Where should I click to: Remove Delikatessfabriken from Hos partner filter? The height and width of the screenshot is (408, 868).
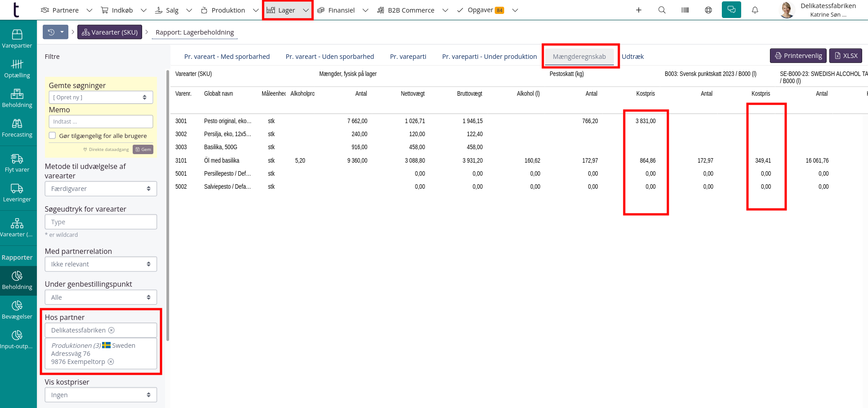click(x=112, y=330)
